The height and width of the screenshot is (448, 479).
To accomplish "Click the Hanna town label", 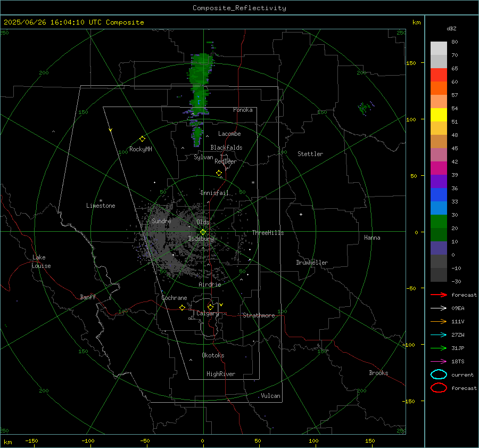I will [372, 238].
